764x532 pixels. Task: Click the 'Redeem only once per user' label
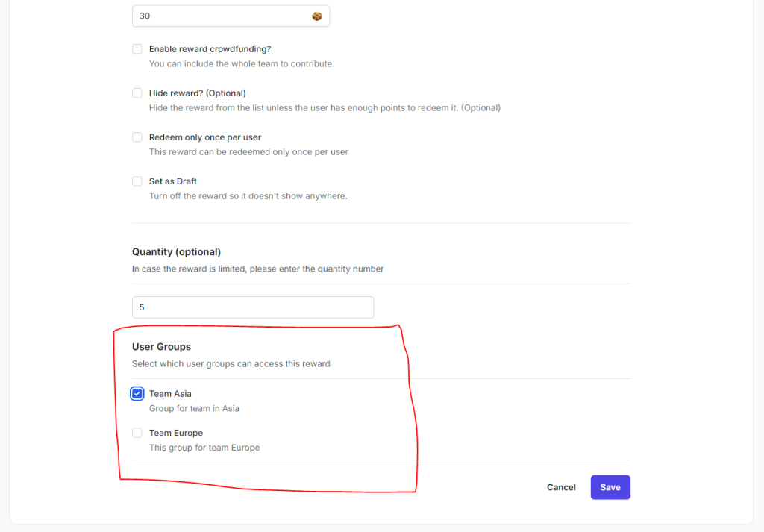point(204,137)
